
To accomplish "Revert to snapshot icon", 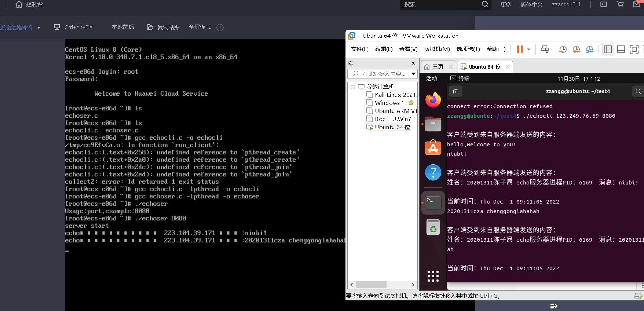I will [576, 49].
